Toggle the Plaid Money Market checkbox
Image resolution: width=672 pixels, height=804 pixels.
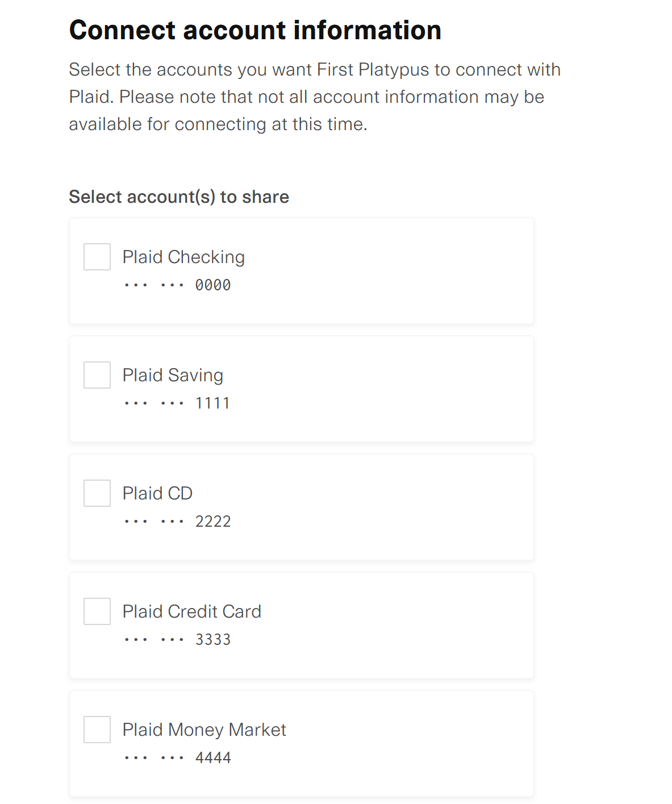tap(97, 730)
